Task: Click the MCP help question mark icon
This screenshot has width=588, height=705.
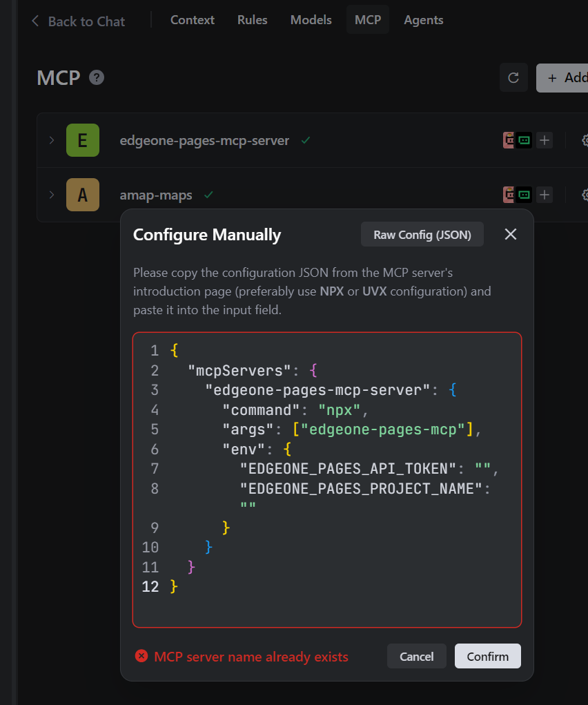Action: click(97, 78)
